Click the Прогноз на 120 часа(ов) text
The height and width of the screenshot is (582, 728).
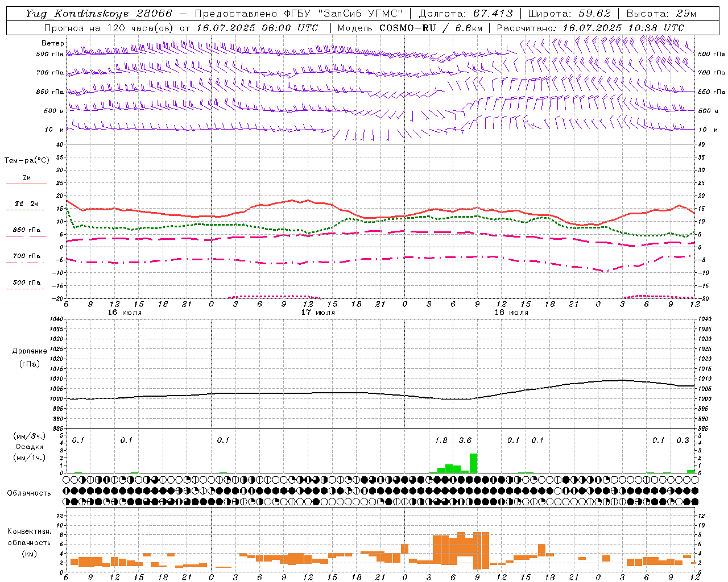[x=109, y=28]
